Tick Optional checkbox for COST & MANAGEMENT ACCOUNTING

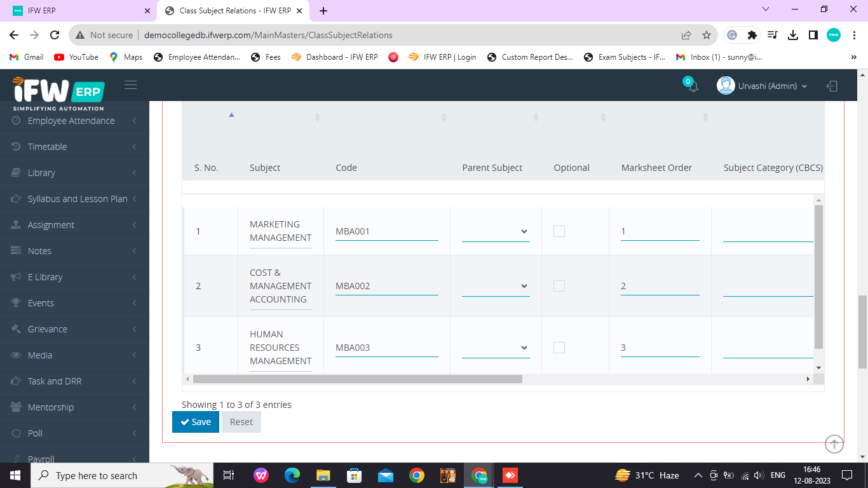pos(559,286)
